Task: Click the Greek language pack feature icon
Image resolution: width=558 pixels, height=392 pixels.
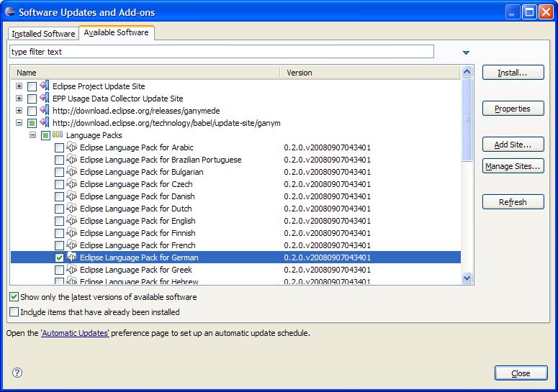Action: [72, 270]
